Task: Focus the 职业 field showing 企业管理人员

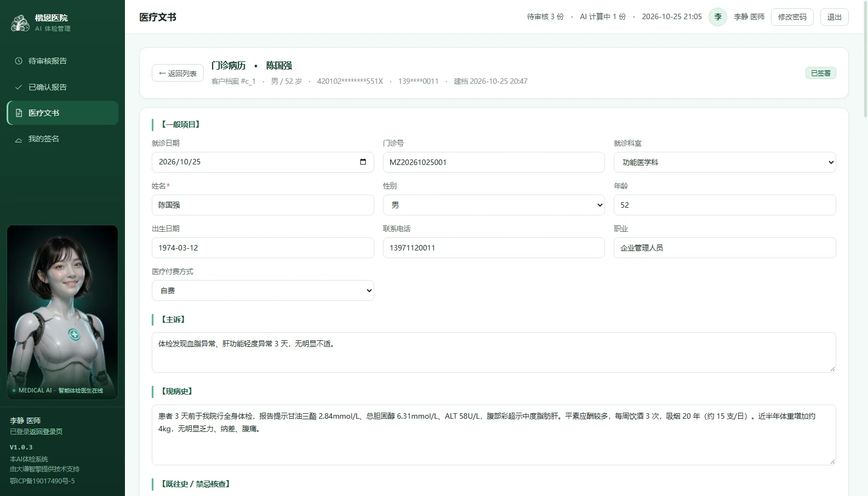Action: tap(725, 248)
